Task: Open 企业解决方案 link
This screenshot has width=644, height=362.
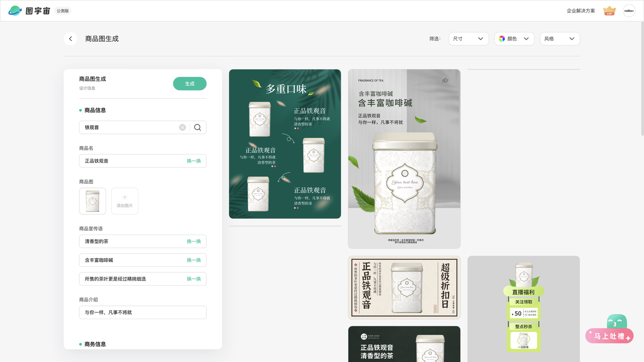Action: [x=580, y=11]
